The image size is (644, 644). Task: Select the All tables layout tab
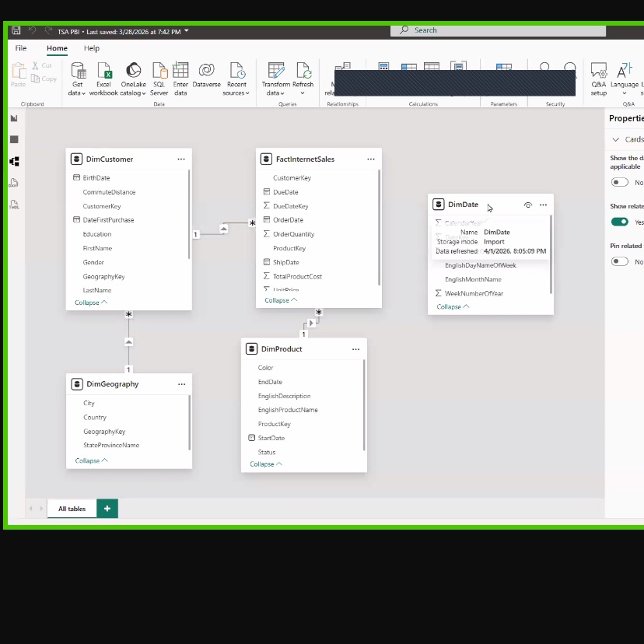72,509
